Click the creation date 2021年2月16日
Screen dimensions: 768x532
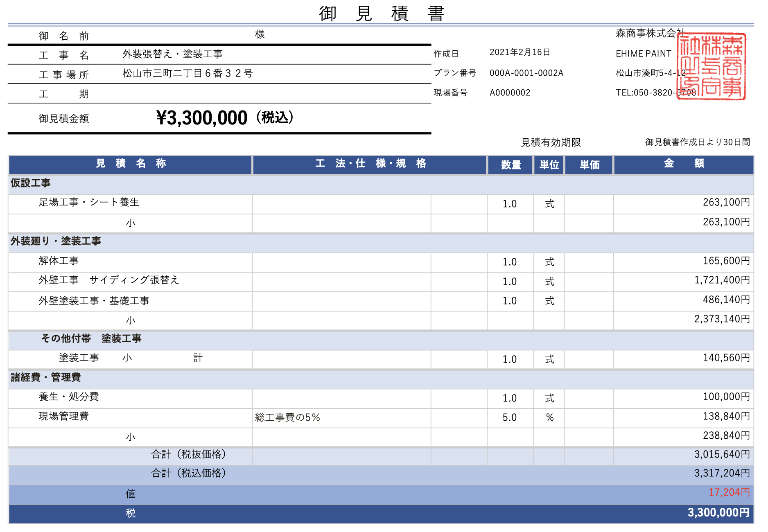[520, 52]
